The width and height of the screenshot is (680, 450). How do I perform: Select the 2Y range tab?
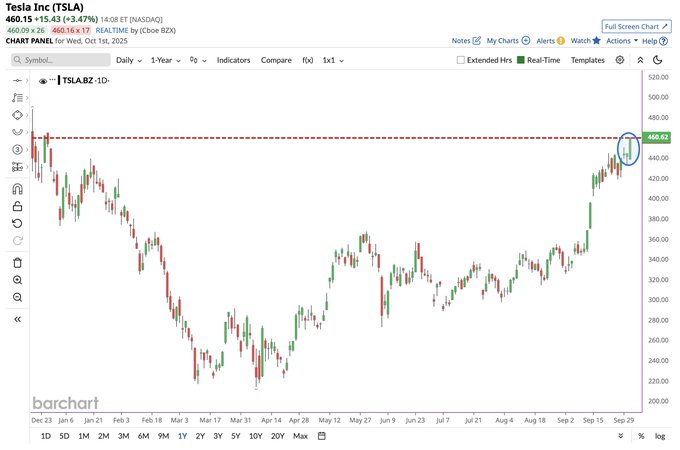click(200, 436)
